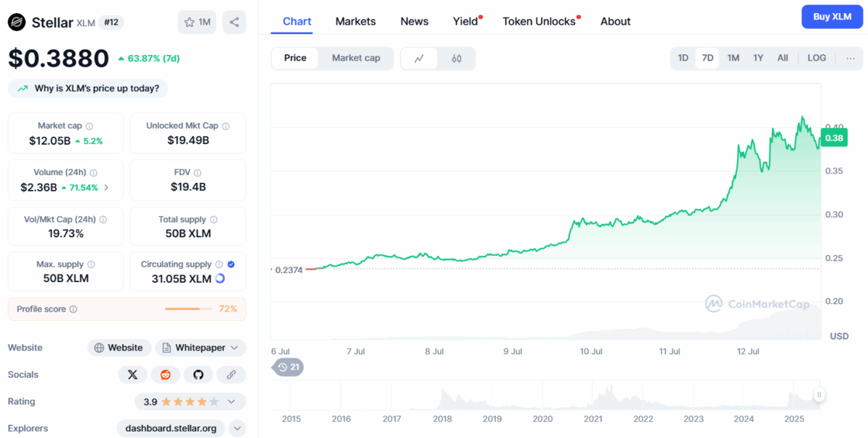Screen dimensions: 868x438
Task: Click the Stellar logo icon
Action: click(x=17, y=22)
